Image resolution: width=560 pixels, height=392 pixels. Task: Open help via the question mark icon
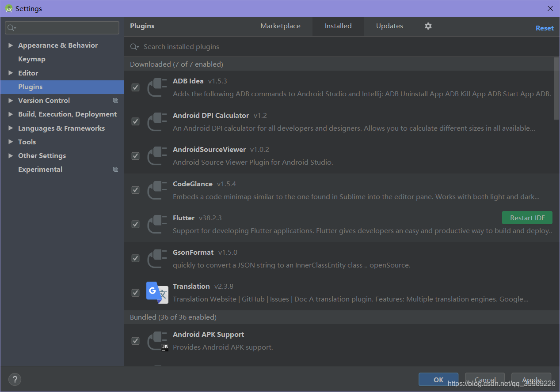point(14,379)
